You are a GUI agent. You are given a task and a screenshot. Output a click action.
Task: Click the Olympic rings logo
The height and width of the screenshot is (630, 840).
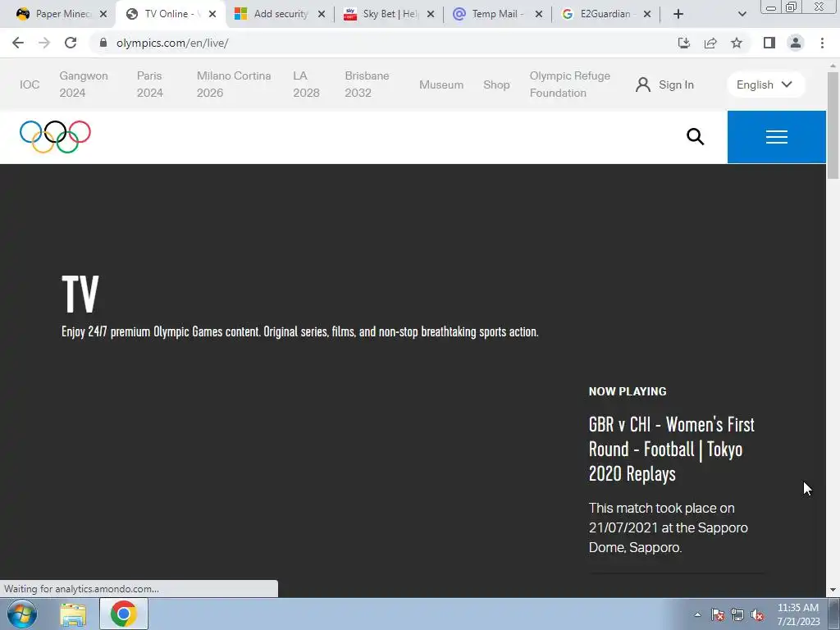pos(55,137)
